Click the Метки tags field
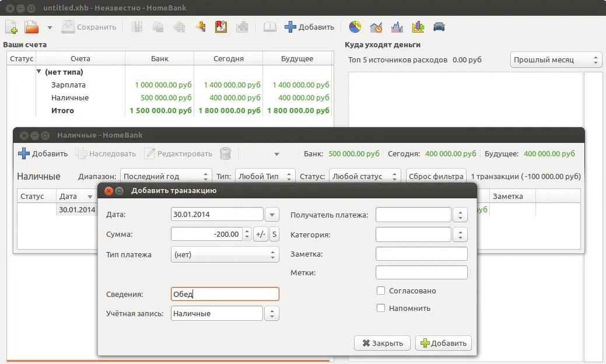 421,272
